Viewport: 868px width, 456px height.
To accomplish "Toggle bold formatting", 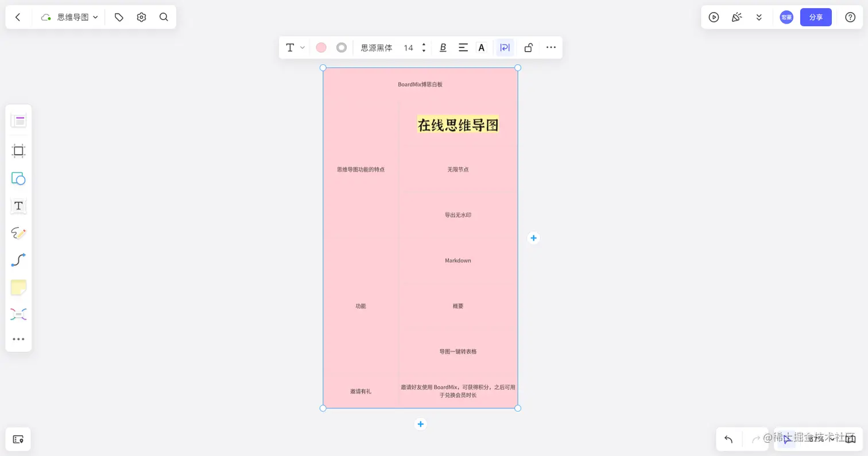I will point(443,48).
